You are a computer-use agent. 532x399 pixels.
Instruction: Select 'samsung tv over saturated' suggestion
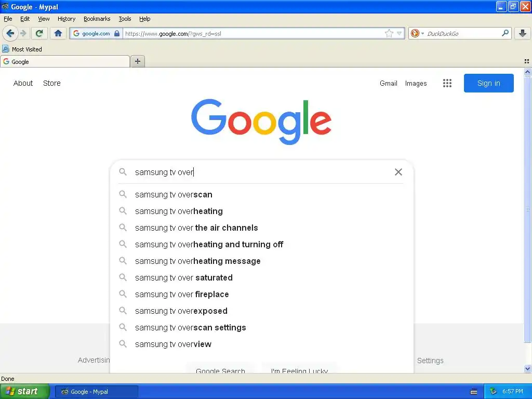[x=261, y=277]
